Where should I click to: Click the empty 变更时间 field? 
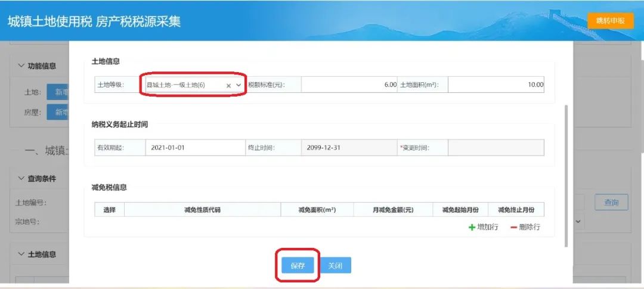[496, 148]
